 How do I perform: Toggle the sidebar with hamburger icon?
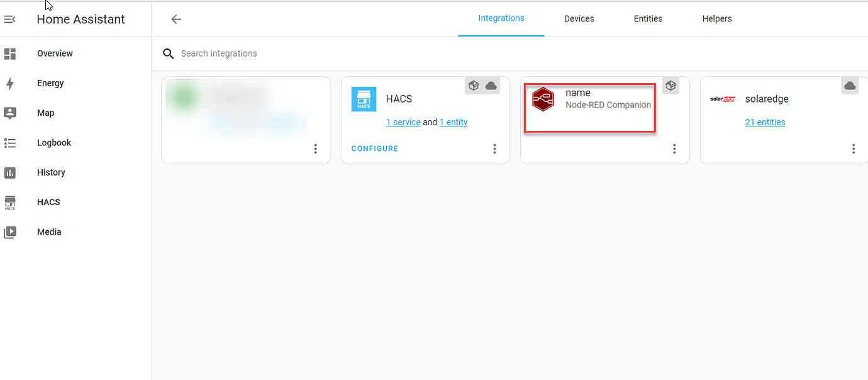click(x=9, y=19)
